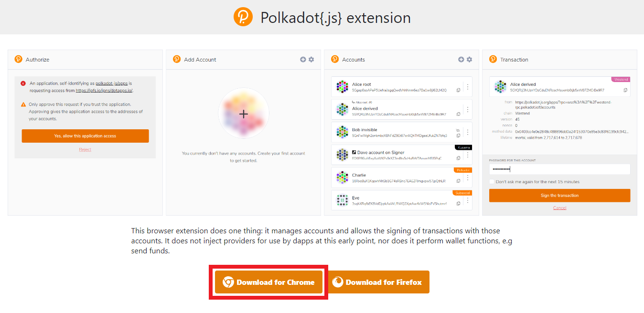Check 'Don't ask me again' checkbox
This screenshot has height=313, width=644.
pyautogui.click(x=492, y=182)
